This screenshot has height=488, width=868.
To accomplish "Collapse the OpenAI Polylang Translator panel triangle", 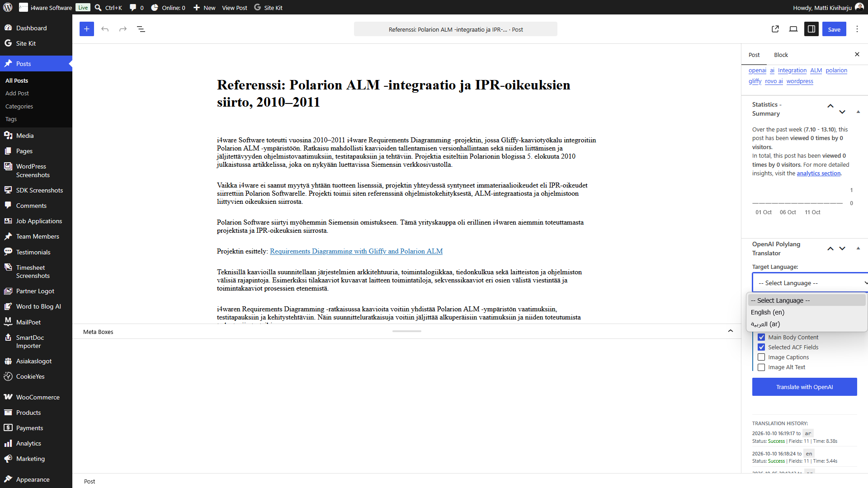I will 858,248.
